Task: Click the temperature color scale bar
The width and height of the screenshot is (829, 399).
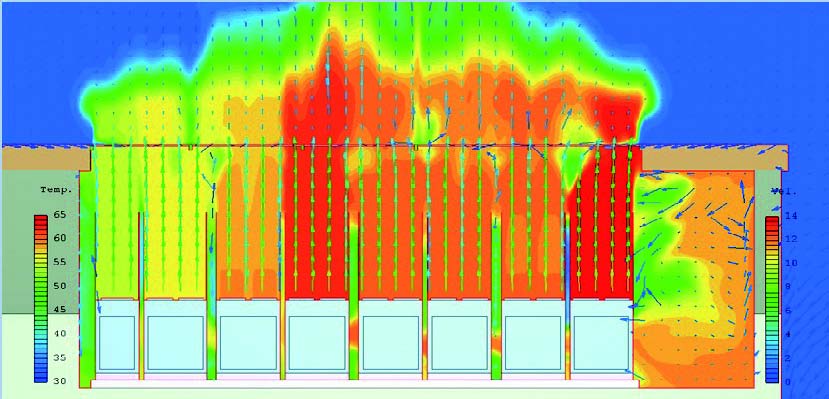Action: pos(41,299)
